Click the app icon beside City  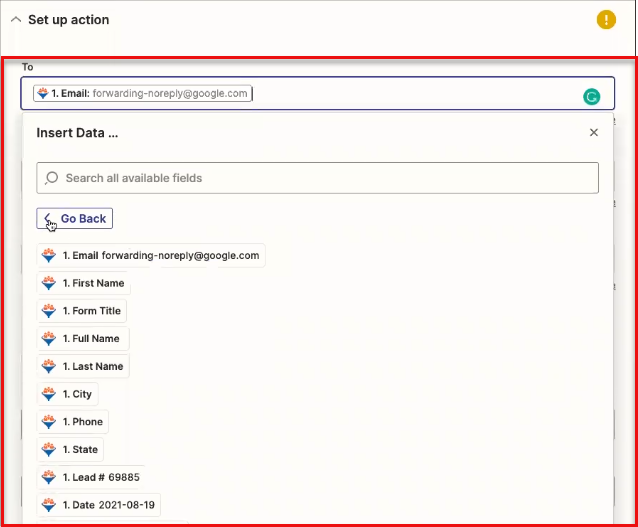[x=48, y=394]
